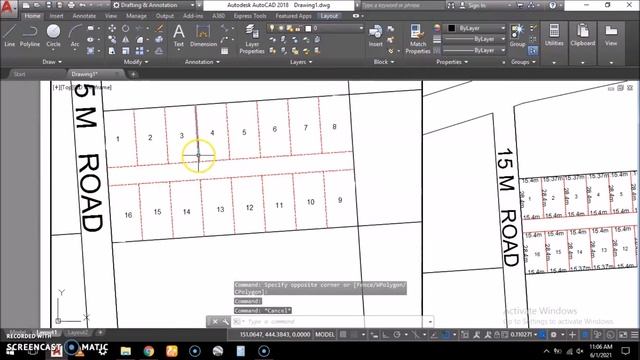Screen dimensions: 640x360
Task: Select the Polyline tool
Action: (x=30, y=35)
